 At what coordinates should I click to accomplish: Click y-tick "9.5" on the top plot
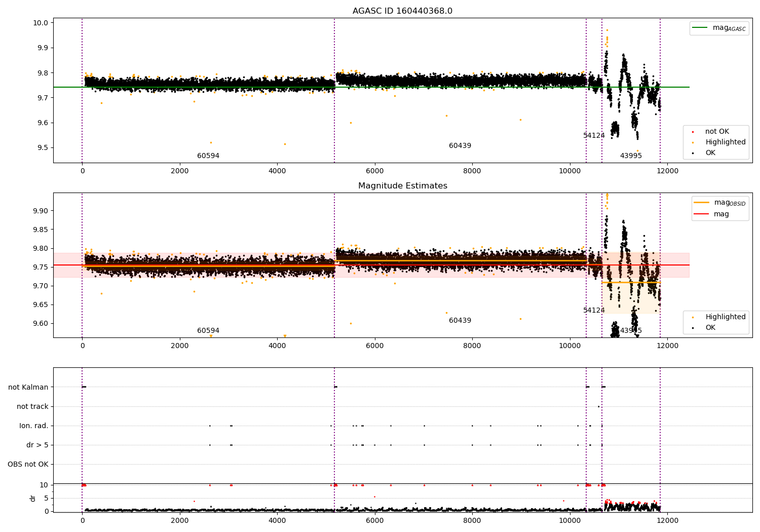pyautogui.click(x=43, y=148)
